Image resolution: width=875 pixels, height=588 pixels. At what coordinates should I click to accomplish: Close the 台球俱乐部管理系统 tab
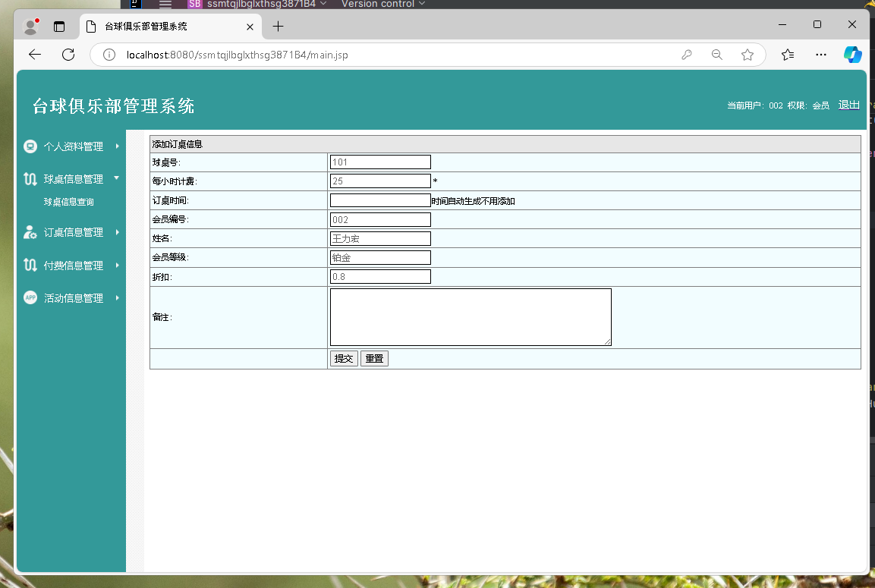pyautogui.click(x=250, y=27)
